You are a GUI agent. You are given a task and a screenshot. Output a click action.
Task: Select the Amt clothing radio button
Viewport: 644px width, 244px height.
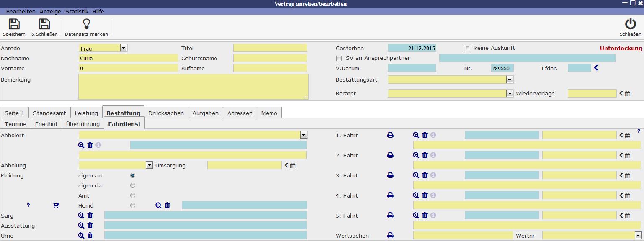133,195
